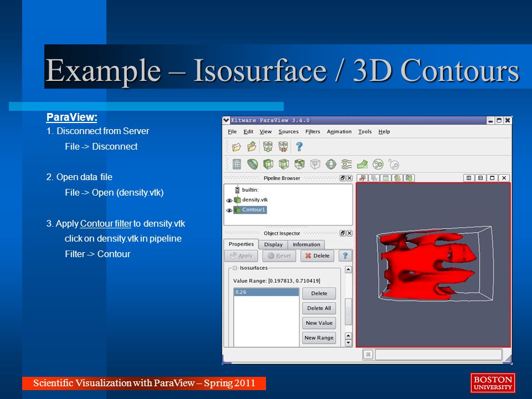Maximize the 3D render view

[492, 178]
